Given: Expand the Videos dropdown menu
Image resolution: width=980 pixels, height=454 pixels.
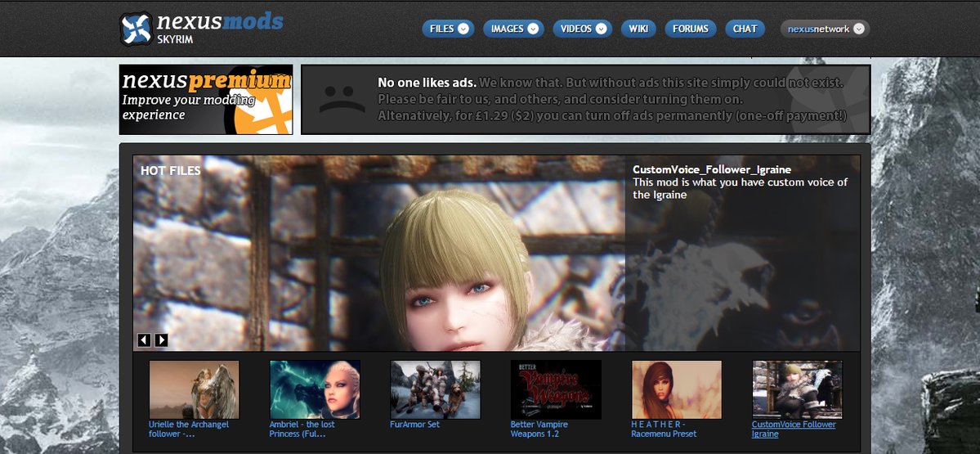Looking at the screenshot, I should pos(582,29).
